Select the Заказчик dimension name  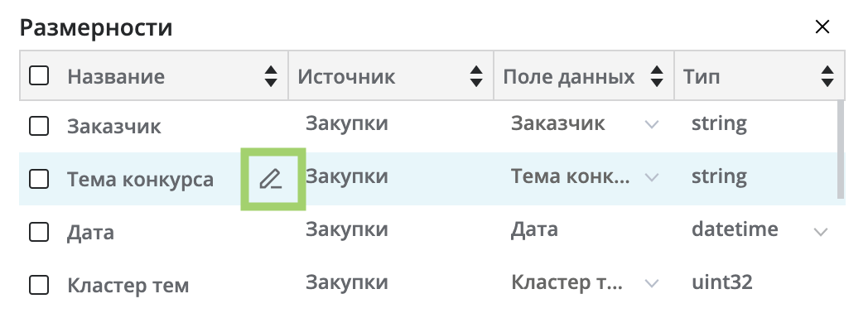pos(114,127)
